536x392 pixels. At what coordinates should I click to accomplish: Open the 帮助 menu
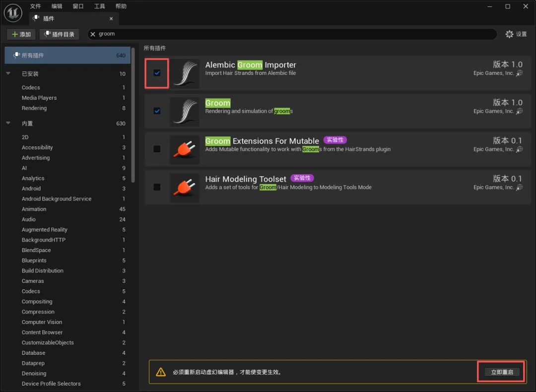point(121,6)
